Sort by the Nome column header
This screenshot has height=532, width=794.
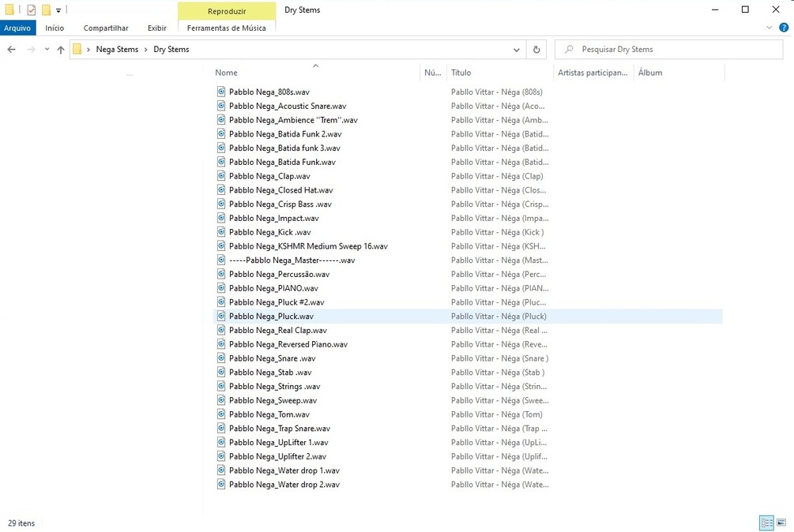(x=227, y=73)
